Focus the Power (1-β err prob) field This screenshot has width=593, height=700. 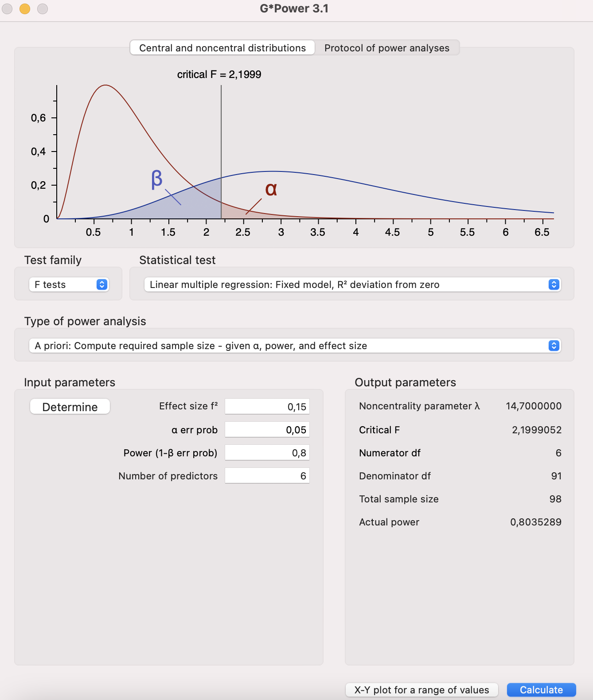tap(267, 453)
